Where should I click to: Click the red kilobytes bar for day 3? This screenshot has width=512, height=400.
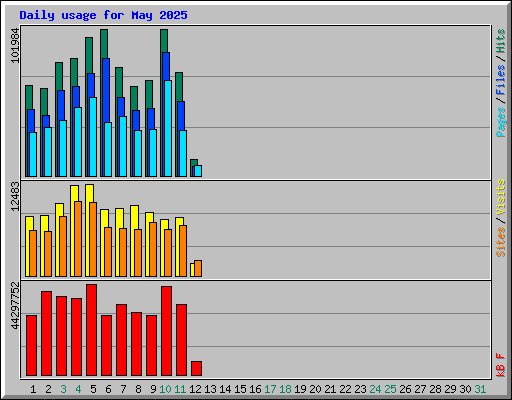click(x=61, y=336)
